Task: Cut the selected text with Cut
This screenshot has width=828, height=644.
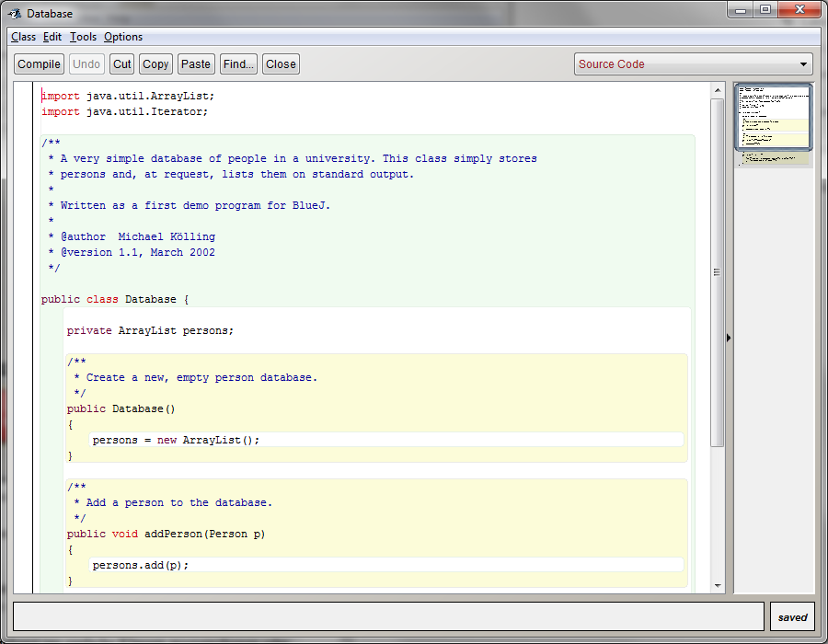Action: 122,64
